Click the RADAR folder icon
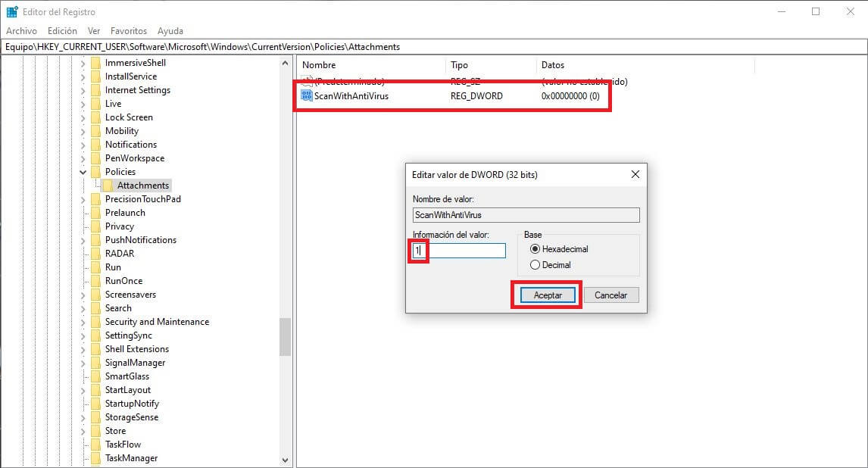Image resolution: width=868 pixels, height=468 pixels. [95, 254]
